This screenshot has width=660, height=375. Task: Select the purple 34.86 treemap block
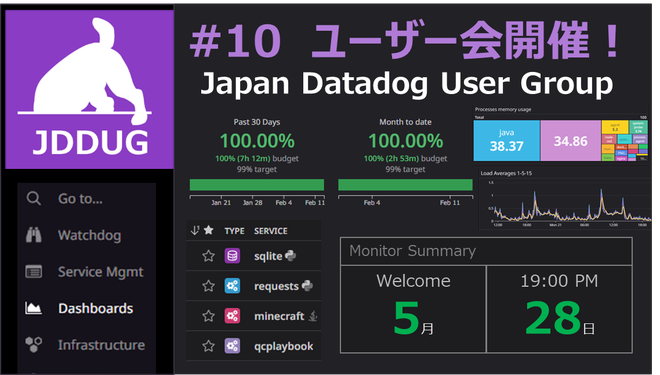tap(571, 141)
